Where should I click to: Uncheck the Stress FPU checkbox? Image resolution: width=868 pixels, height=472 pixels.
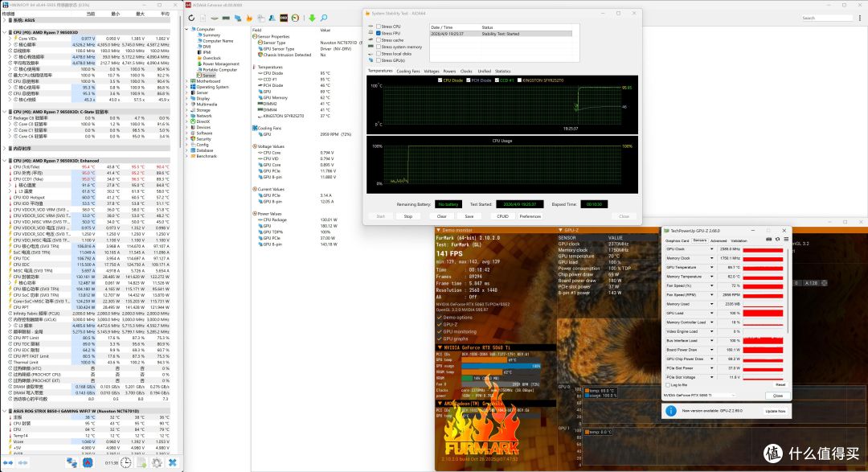379,33
